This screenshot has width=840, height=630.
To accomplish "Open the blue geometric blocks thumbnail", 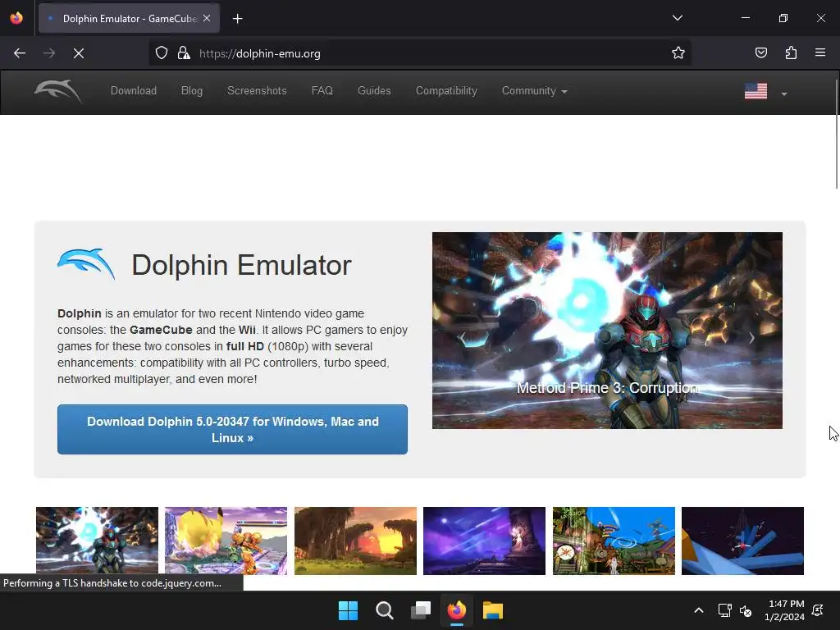I will (742, 541).
